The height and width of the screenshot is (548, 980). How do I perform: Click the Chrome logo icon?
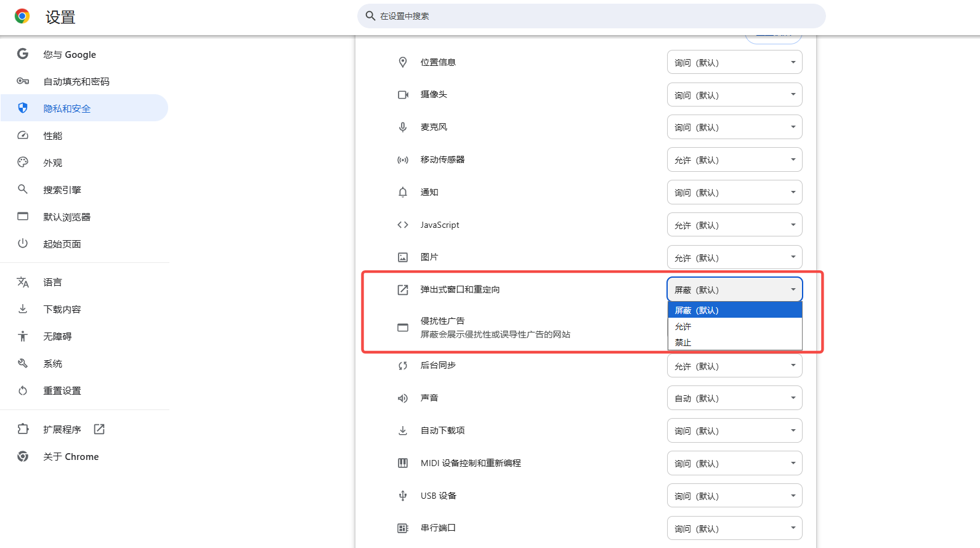coord(22,17)
